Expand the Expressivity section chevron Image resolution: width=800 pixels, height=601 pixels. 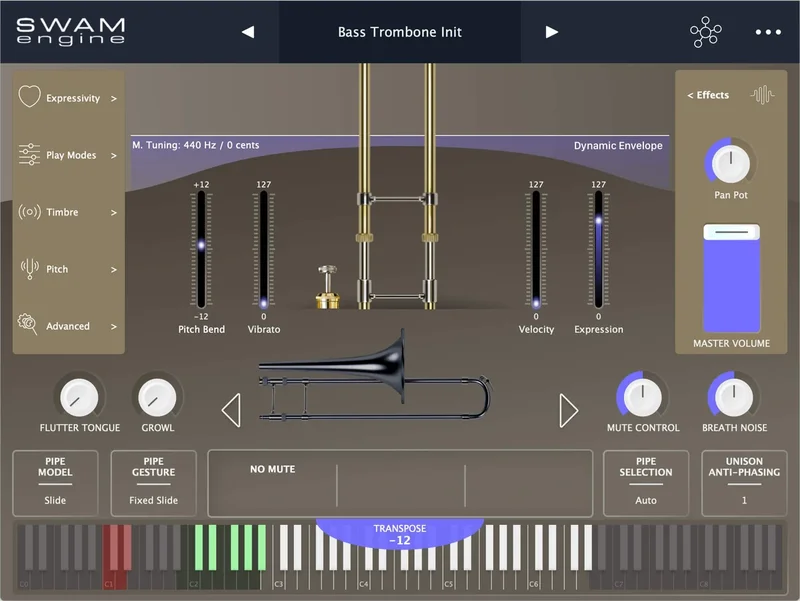114,98
